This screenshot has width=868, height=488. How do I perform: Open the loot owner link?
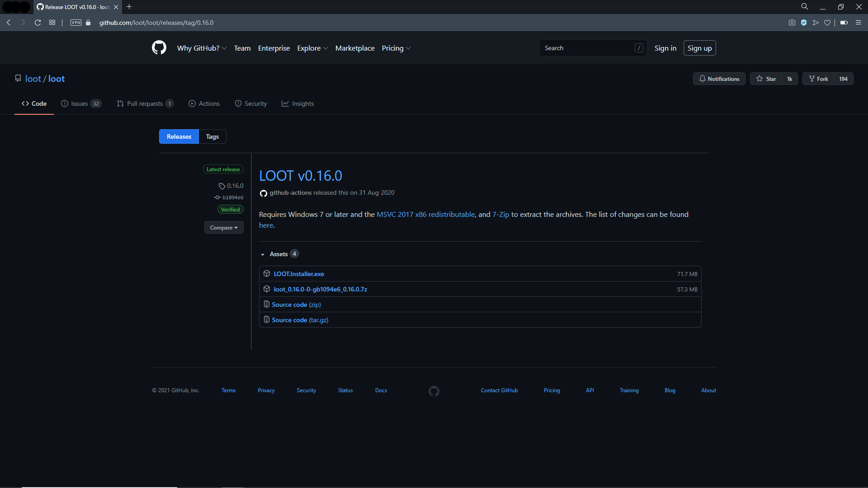(33, 79)
